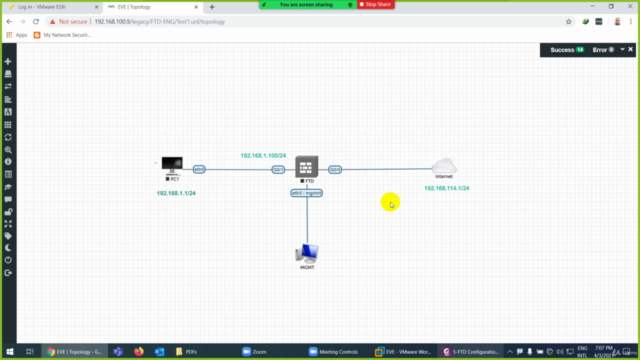Open Chrome menu three dots
This screenshot has height=360, width=640.
click(x=631, y=22)
